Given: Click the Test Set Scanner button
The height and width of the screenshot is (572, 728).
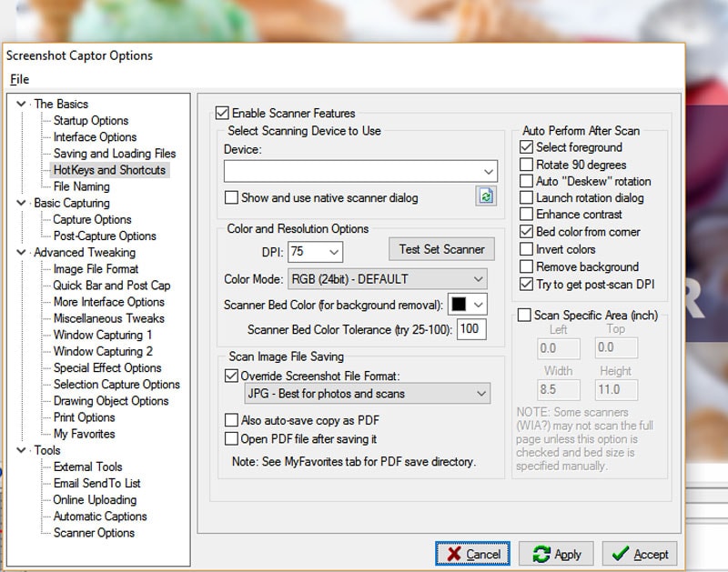Looking at the screenshot, I should tap(441, 249).
